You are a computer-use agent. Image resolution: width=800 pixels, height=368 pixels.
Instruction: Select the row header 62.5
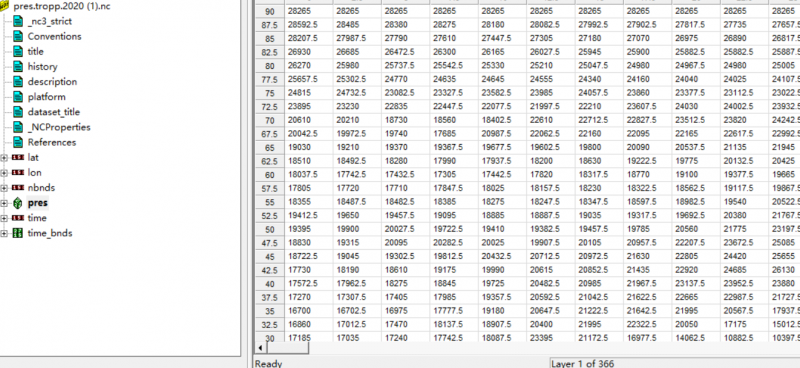point(269,161)
